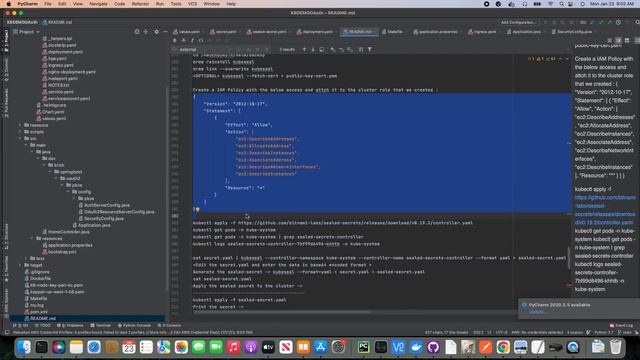Toggle Pull Requests side tool window
Screen dimensions: 640x360
pos(6,103)
